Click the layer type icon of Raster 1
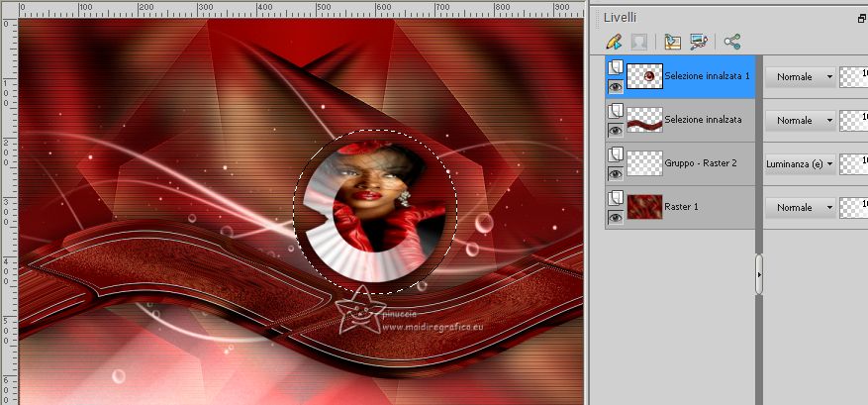Image resolution: width=868 pixels, height=405 pixels. click(616, 198)
